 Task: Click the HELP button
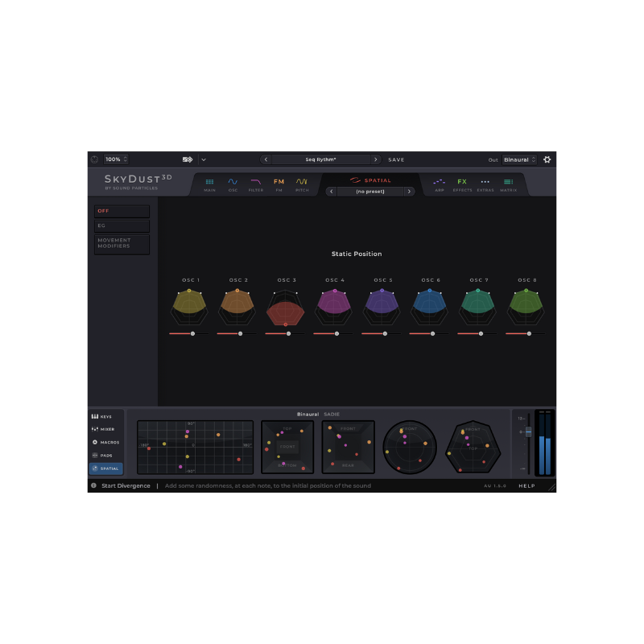(x=526, y=486)
